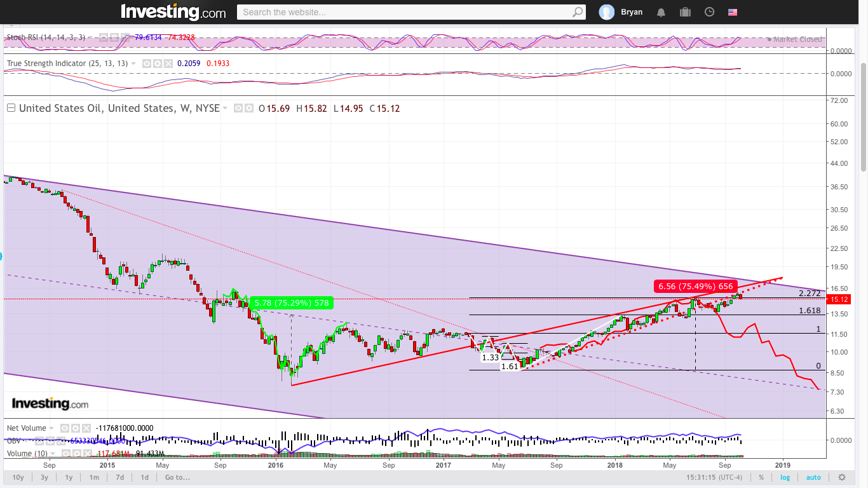This screenshot has width=868, height=488.
Task: Expand the Net Volume legend dropdown arrow
Action: pyautogui.click(x=52, y=429)
